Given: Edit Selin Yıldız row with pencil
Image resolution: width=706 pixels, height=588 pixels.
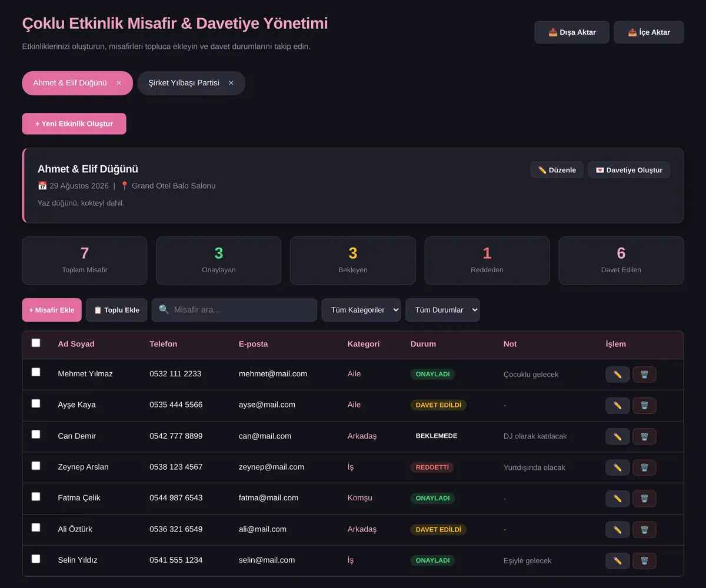Looking at the screenshot, I should (617, 561).
